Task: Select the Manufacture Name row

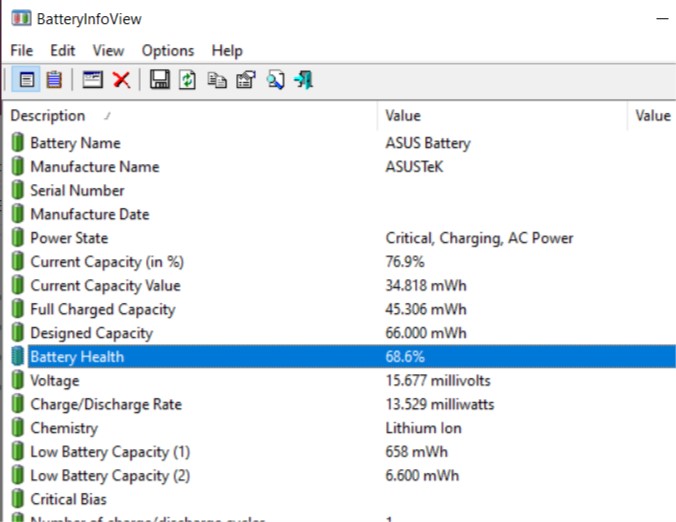Action: click(x=95, y=166)
